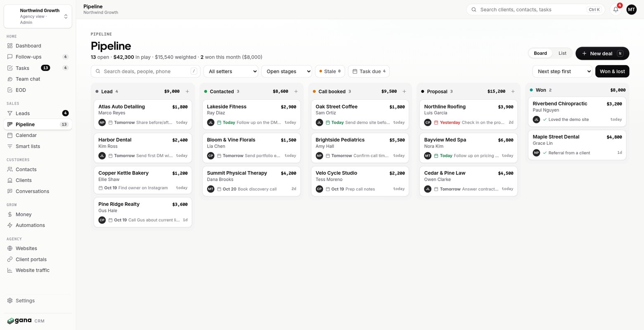This screenshot has height=330, width=644.
Task: Click the EOD sidebar item
Action: click(38, 90)
